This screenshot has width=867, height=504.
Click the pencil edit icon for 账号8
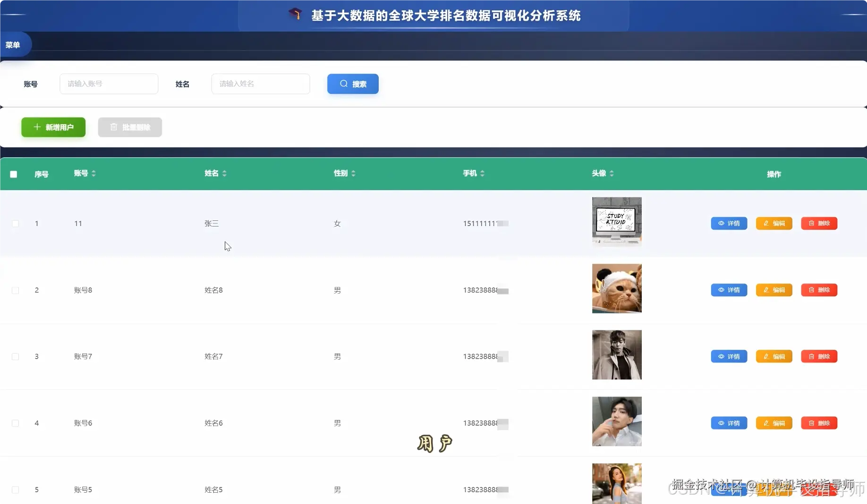coord(765,290)
